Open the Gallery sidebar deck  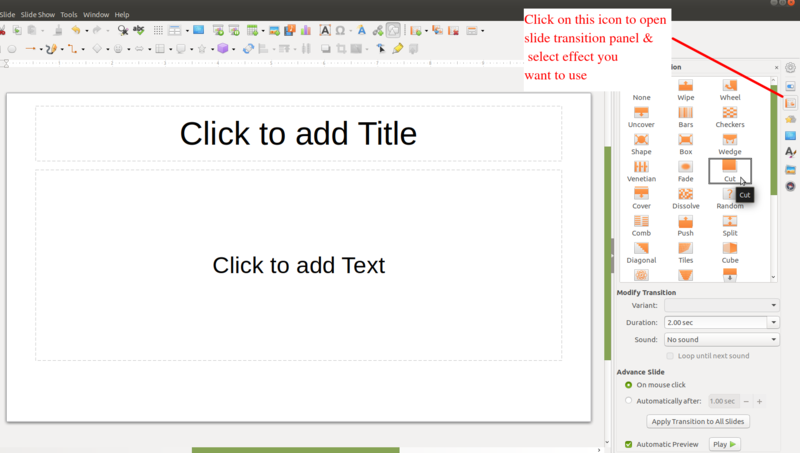tap(790, 169)
